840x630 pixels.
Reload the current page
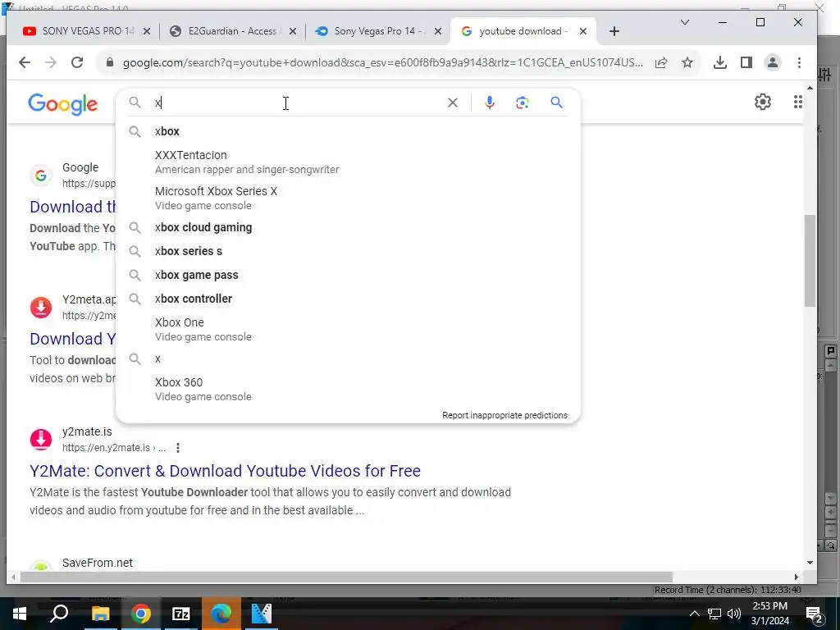click(77, 62)
